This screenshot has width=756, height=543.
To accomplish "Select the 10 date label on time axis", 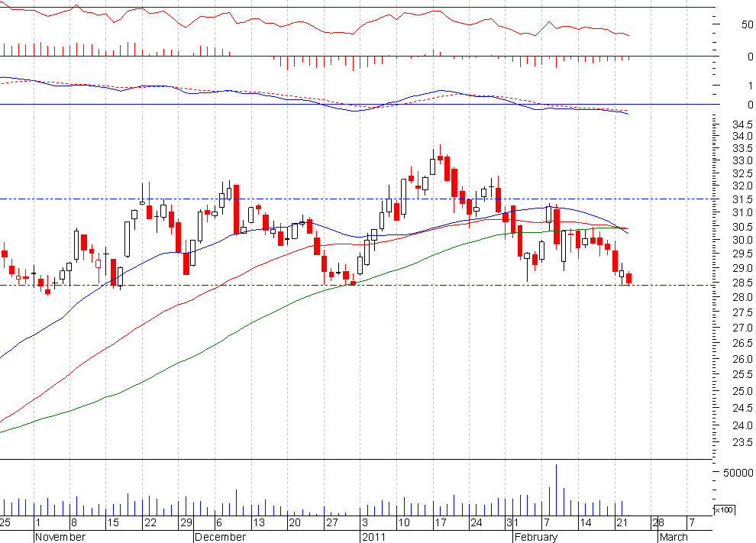I will (403, 522).
